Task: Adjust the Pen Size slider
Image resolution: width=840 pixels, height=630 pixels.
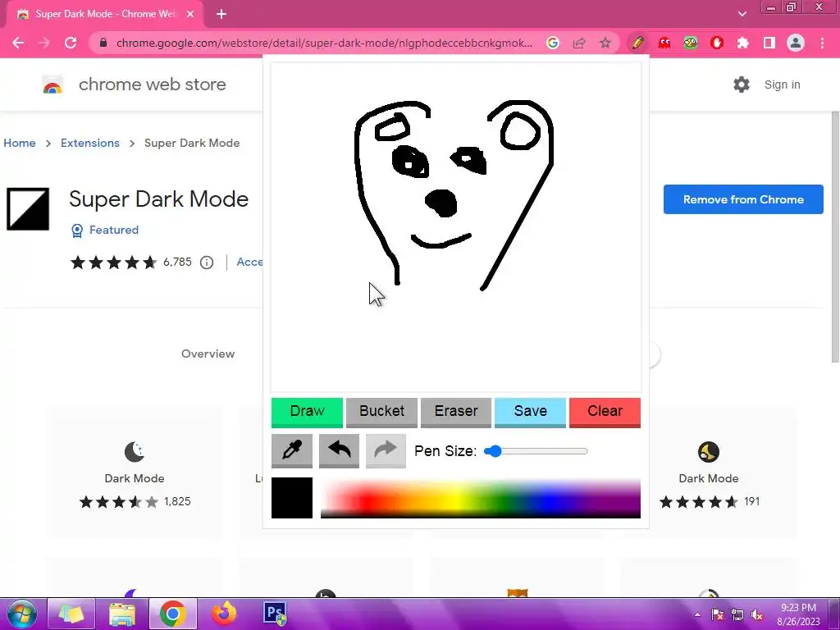Action: pyautogui.click(x=535, y=451)
